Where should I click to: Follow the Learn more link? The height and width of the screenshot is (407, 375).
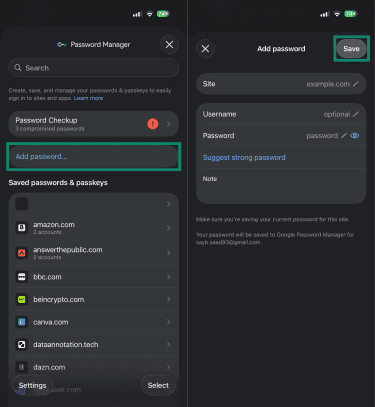tap(88, 98)
